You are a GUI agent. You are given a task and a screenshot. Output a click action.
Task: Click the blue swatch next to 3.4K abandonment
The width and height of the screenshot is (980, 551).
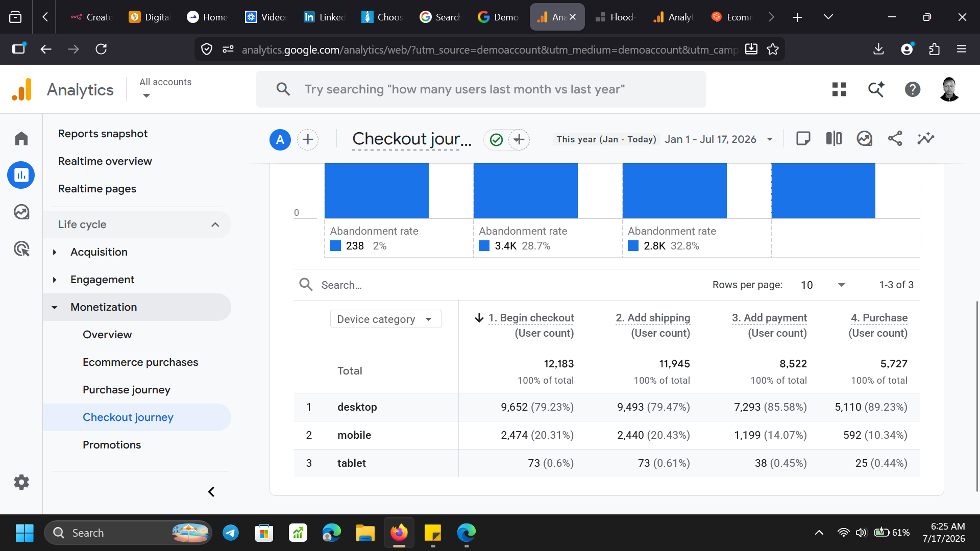[x=484, y=246]
